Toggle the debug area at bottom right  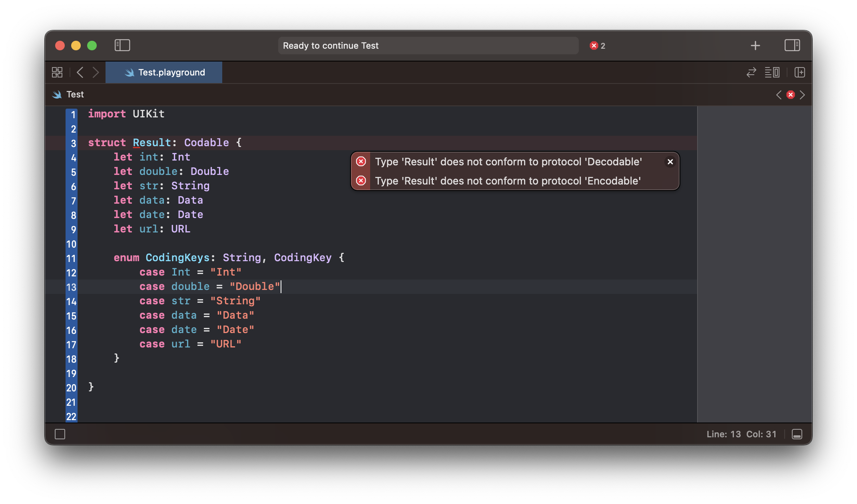[797, 434]
